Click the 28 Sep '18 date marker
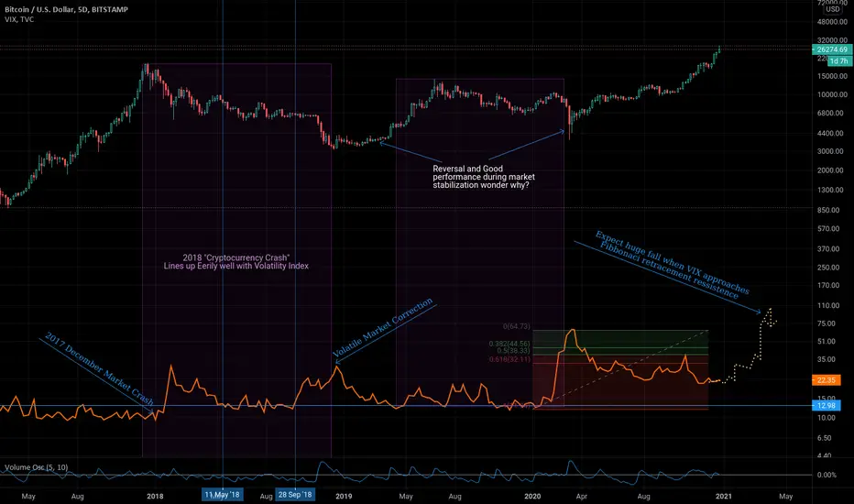The image size is (854, 504). pos(295,495)
